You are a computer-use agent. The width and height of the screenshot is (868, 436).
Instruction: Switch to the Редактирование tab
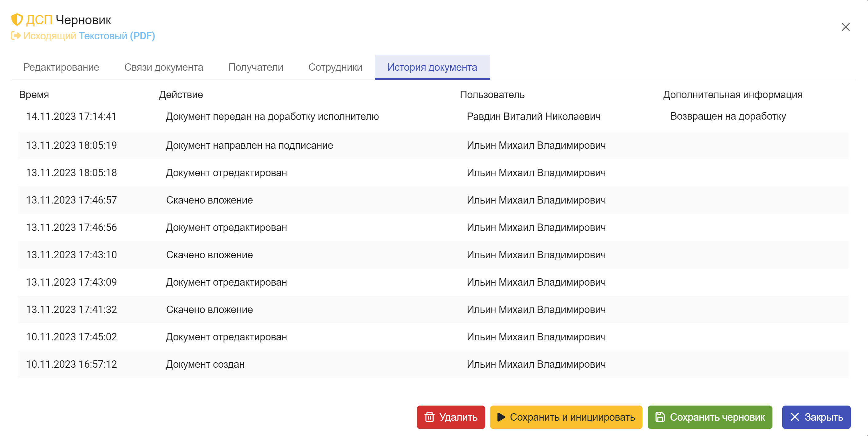pyautogui.click(x=61, y=67)
